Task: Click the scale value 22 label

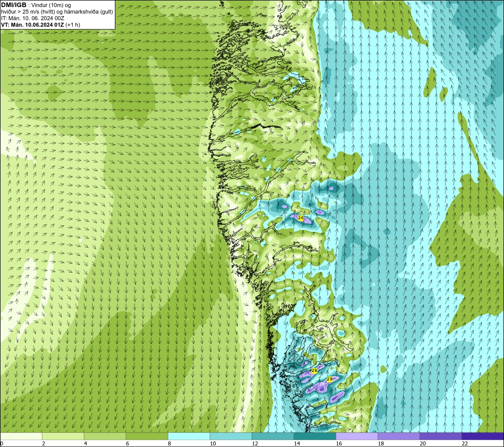Action: pyautogui.click(x=465, y=444)
